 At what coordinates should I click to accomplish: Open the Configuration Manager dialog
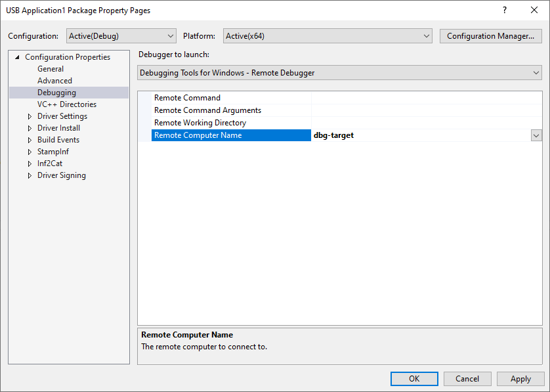490,35
